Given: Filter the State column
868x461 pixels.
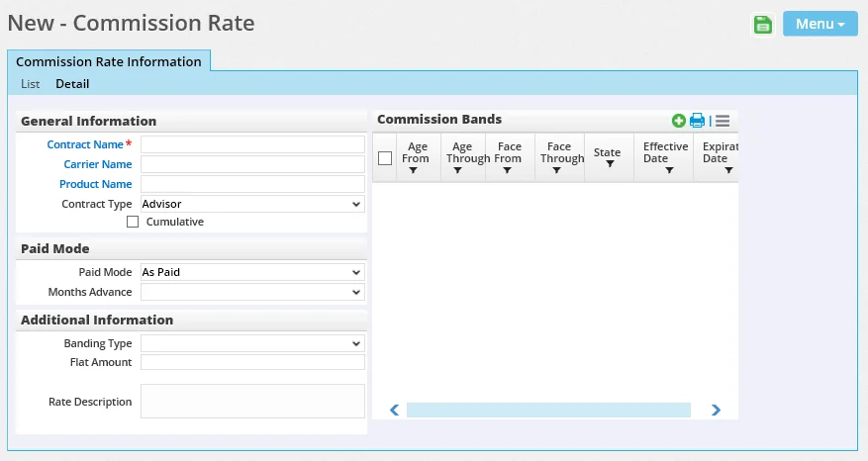Looking at the screenshot, I should point(610,164).
